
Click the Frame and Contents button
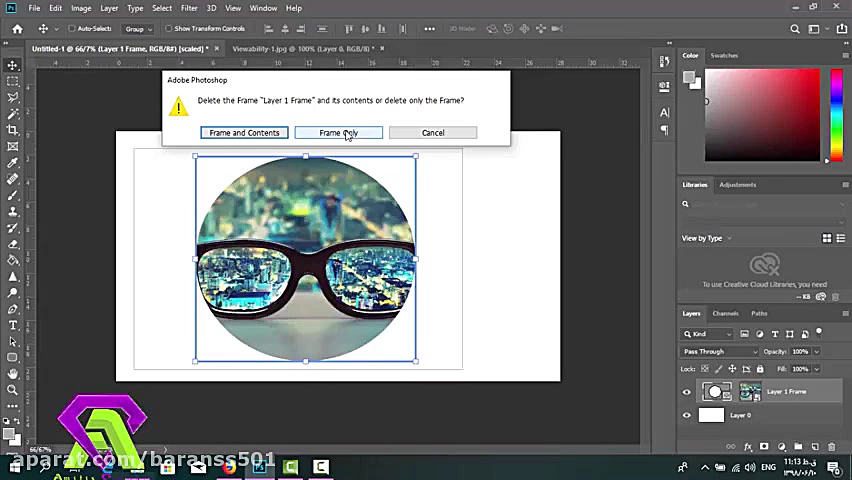(244, 133)
